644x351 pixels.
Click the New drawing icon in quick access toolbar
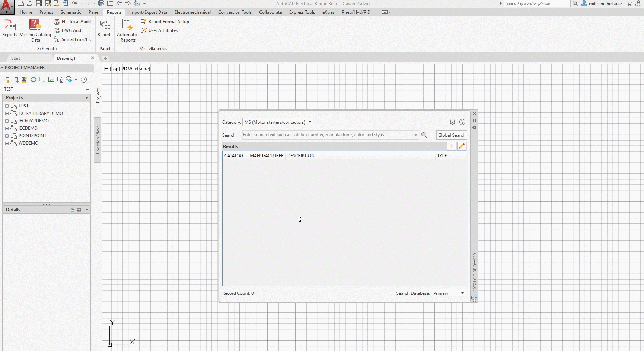pyautogui.click(x=21, y=3)
